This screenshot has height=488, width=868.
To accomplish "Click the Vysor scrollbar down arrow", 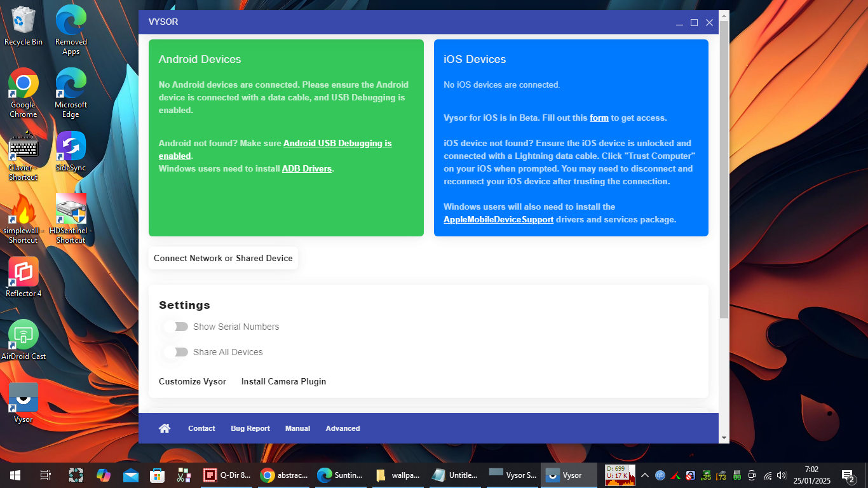I will [x=724, y=438].
